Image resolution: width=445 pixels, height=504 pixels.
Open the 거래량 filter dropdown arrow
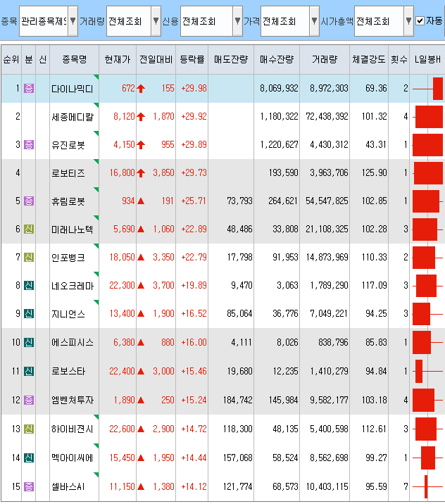156,21
